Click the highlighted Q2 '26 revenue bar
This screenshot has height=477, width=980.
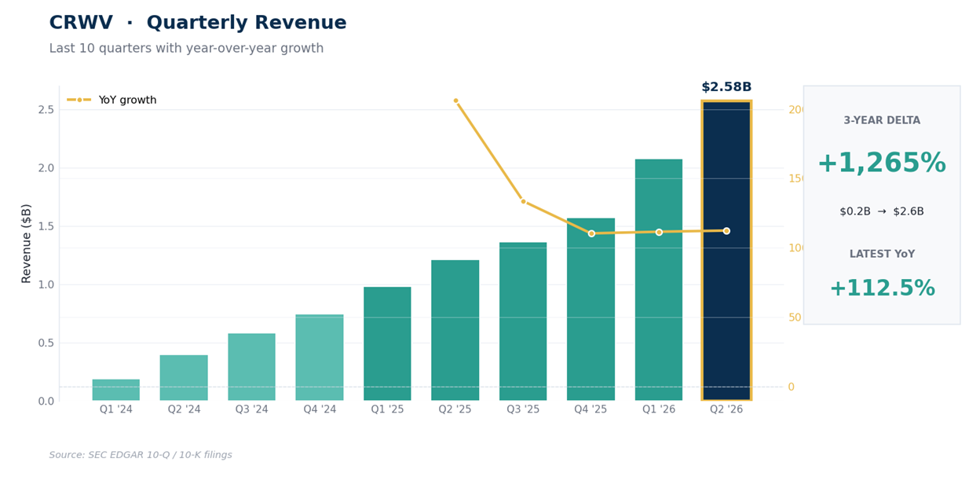[x=726, y=251]
